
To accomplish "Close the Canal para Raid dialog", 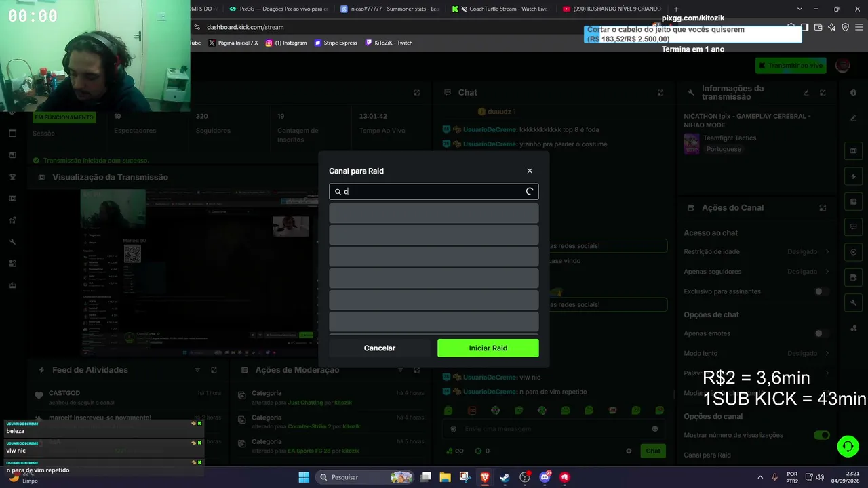I will click(x=530, y=171).
